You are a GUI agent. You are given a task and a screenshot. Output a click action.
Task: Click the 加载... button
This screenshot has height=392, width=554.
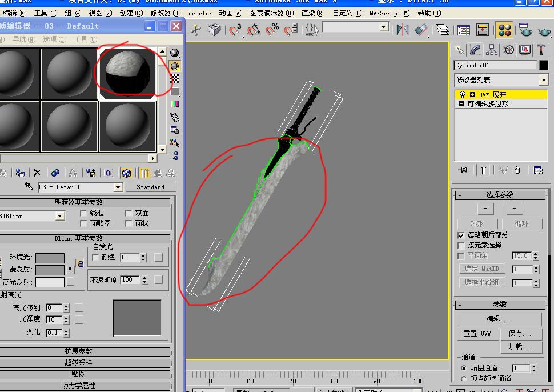(520, 347)
